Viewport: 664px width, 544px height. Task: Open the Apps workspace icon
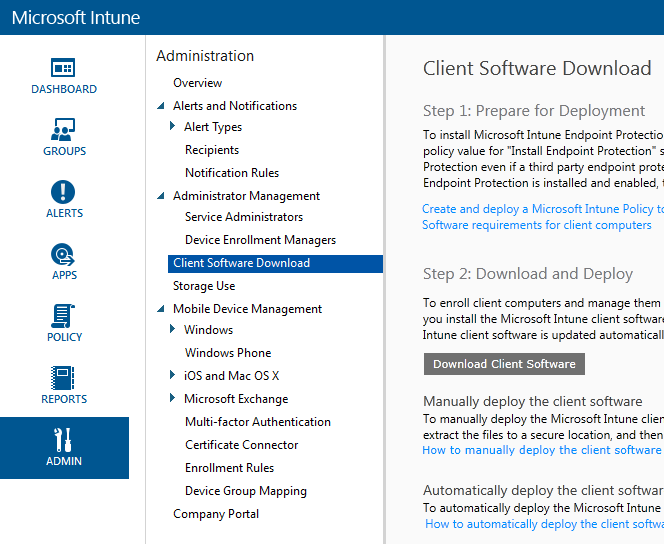(x=63, y=254)
